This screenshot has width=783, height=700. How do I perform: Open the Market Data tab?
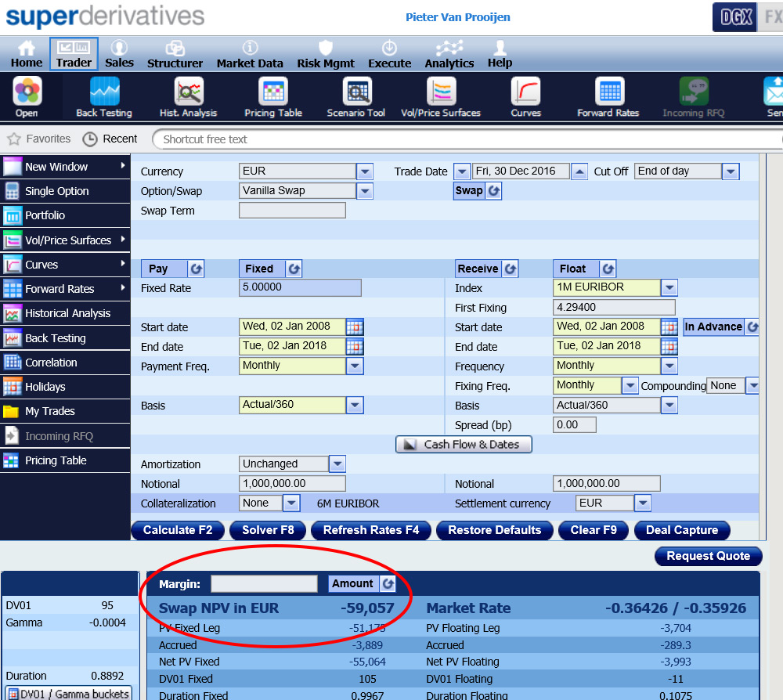(x=250, y=54)
